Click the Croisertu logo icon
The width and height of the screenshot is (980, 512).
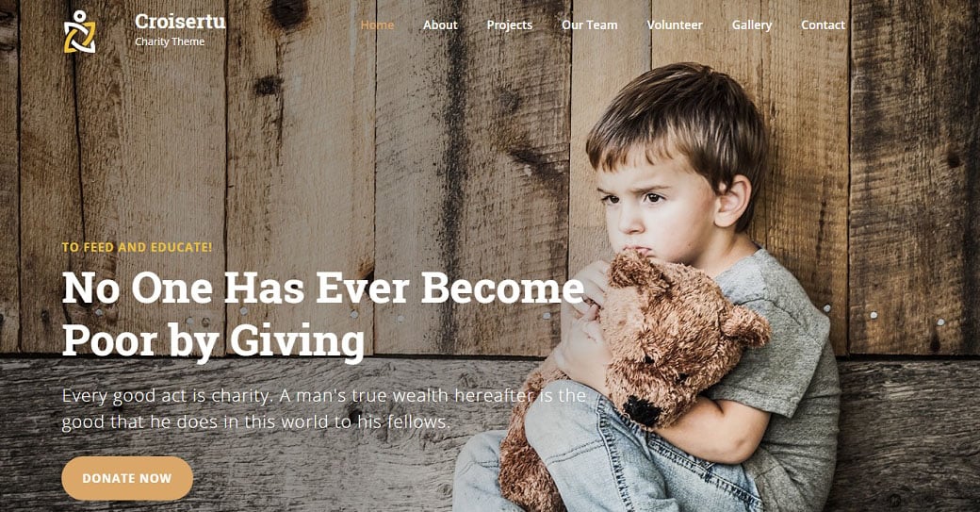coord(79,31)
